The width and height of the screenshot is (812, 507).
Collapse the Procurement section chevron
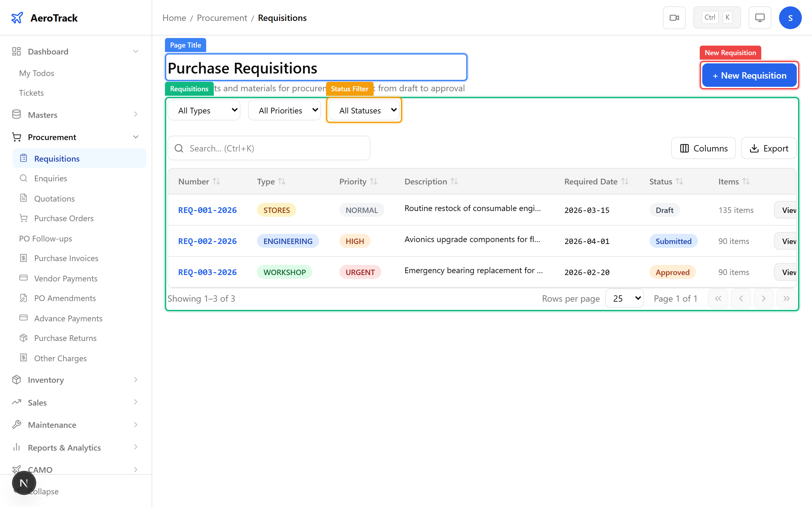coord(135,137)
